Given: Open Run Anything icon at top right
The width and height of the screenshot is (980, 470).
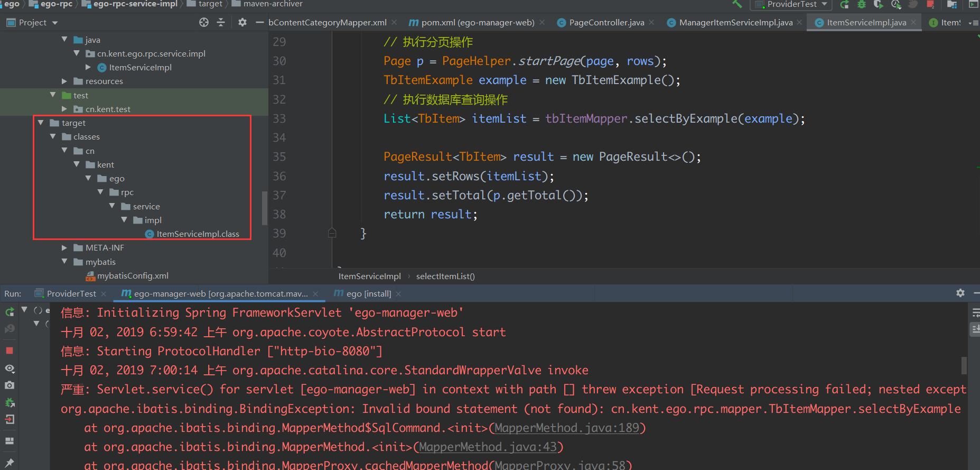Looking at the screenshot, I should pyautogui.click(x=973, y=4).
